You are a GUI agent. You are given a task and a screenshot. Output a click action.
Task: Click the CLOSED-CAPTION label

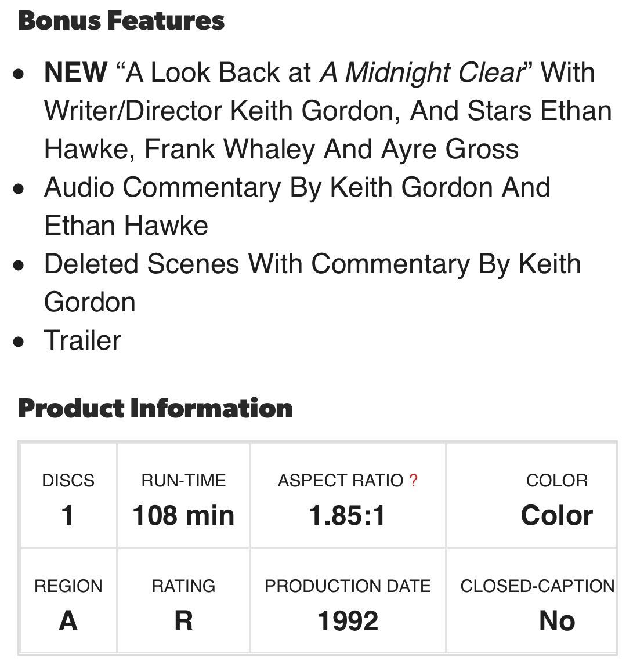coord(537,586)
